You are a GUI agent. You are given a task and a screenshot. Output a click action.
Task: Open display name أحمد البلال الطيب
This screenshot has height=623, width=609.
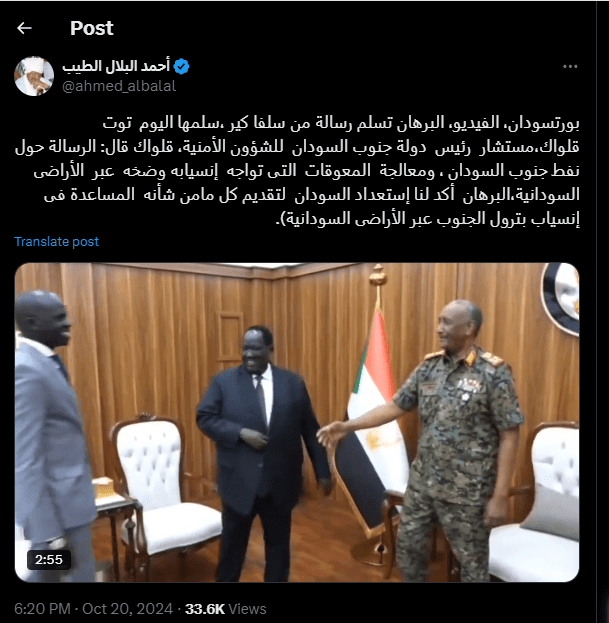point(116,66)
